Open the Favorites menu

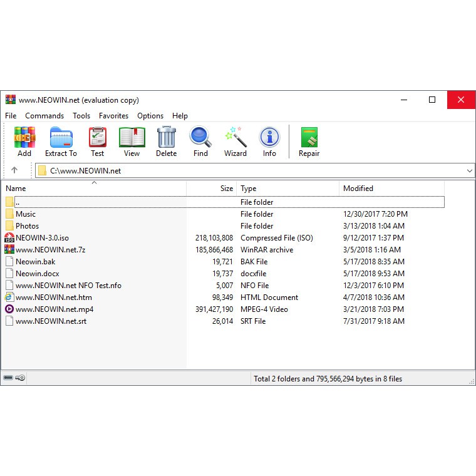pos(113,116)
